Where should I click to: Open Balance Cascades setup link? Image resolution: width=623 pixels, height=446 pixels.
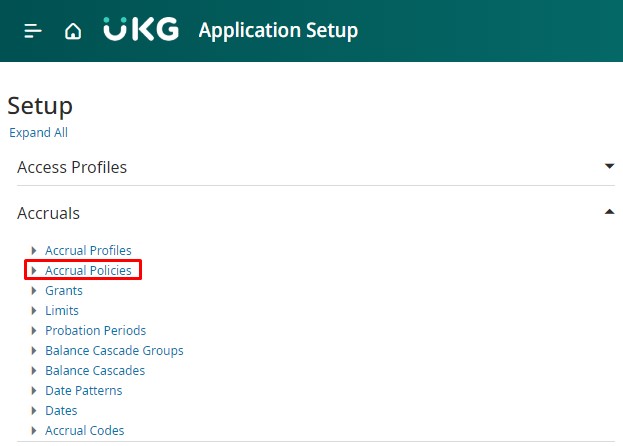click(95, 370)
